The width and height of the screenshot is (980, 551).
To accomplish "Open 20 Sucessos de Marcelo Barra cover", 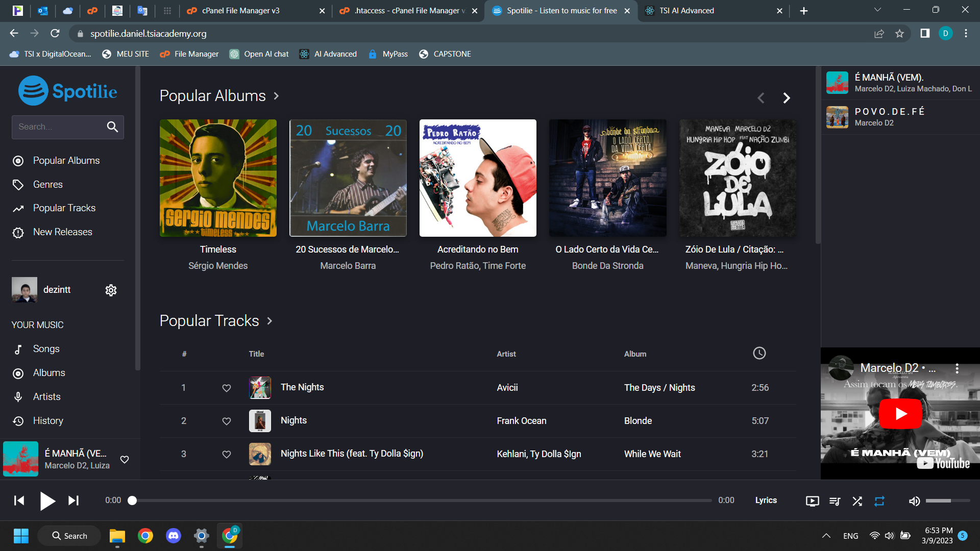I will click(348, 178).
